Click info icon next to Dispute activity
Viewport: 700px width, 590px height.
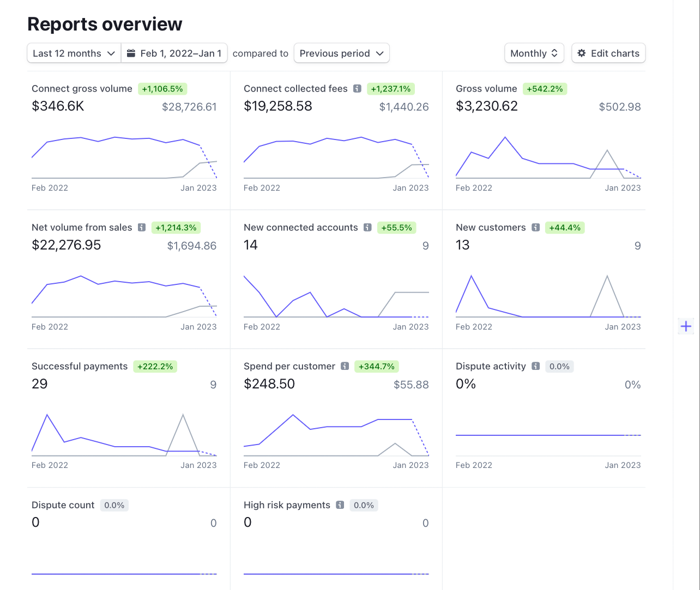[535, 367]
